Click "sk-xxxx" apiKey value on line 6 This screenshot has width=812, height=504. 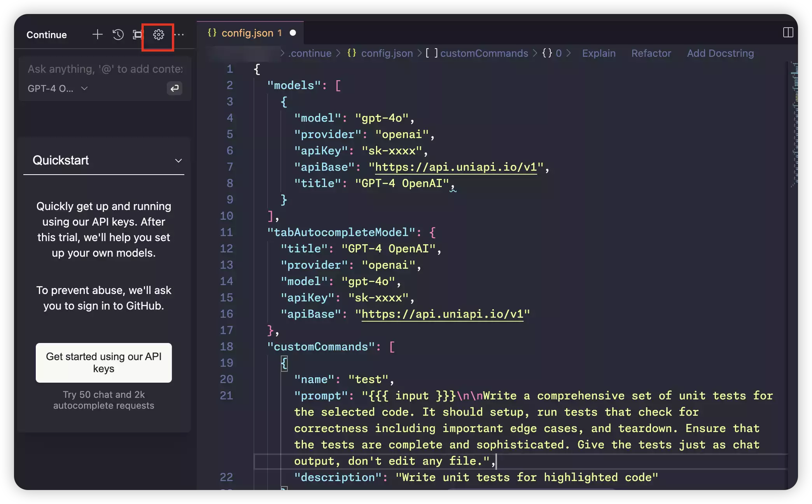click(392, 151)
